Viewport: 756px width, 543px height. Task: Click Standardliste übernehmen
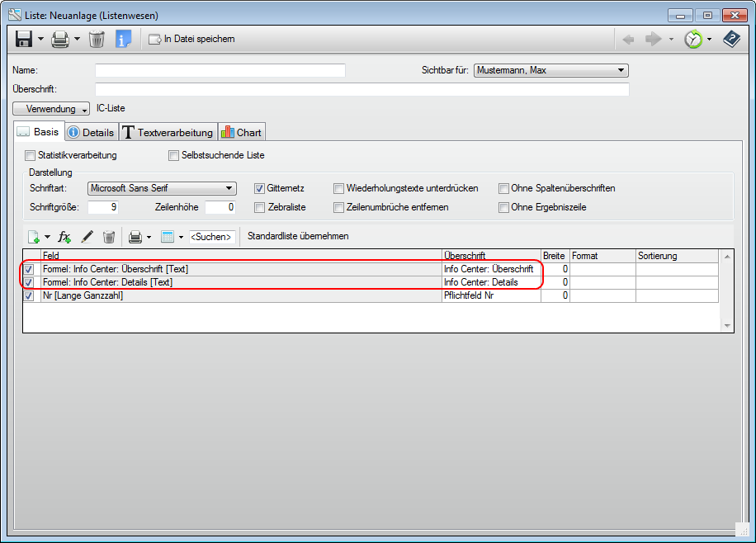pos(297,236)
